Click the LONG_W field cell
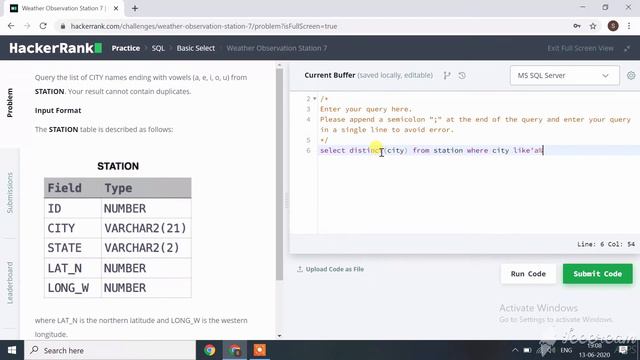The image size is (640, 360). pyautogui.click(x=73, y=288)
